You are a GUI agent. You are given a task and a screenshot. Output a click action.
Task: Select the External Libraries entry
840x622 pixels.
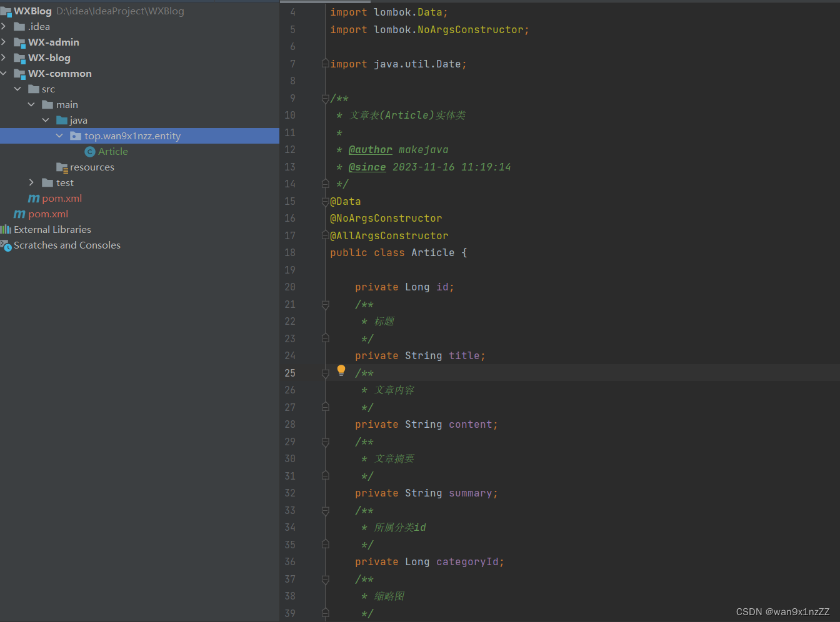(52, 229)
